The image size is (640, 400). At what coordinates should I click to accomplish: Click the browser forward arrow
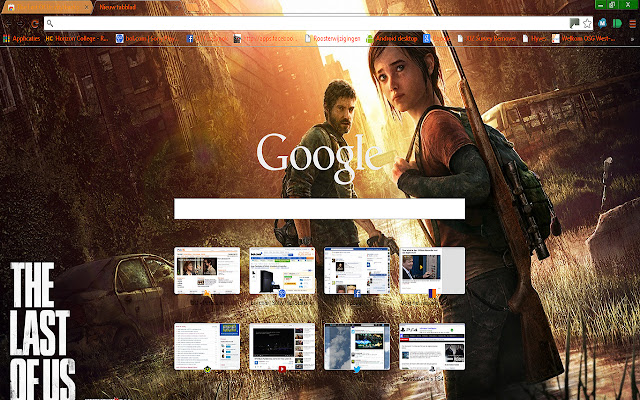coord(20,24)
